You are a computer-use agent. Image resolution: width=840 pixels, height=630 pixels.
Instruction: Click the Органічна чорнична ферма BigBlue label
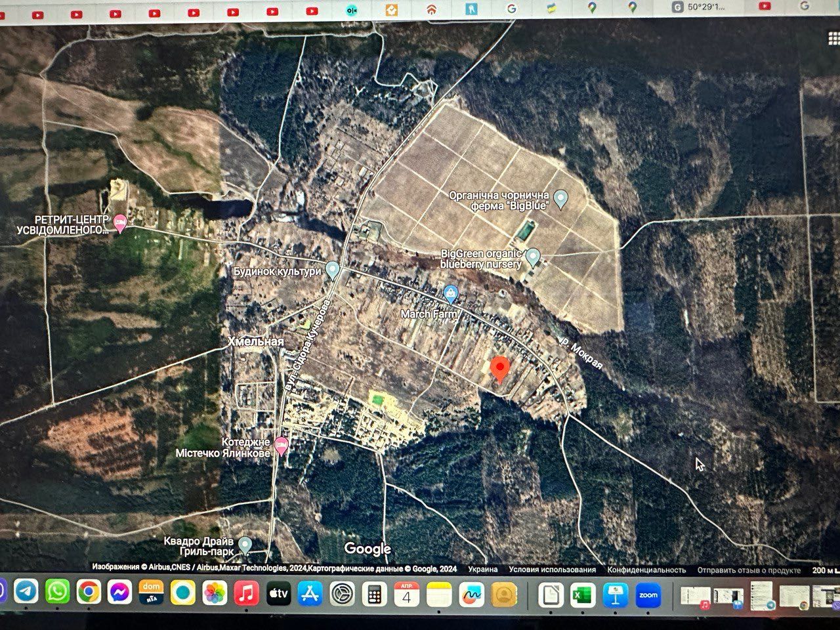[499, 199]
